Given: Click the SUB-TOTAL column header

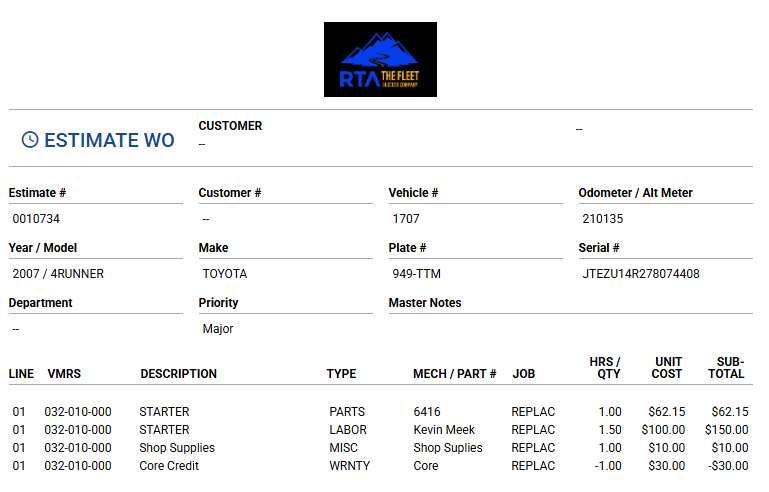Looking at the screenshot, I should (x=730, y=367).
